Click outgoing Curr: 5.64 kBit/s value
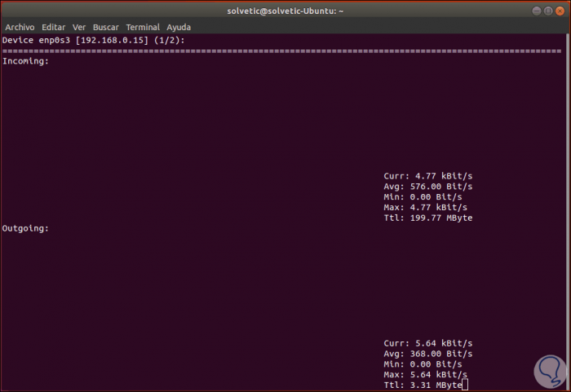 click(428, 344)
